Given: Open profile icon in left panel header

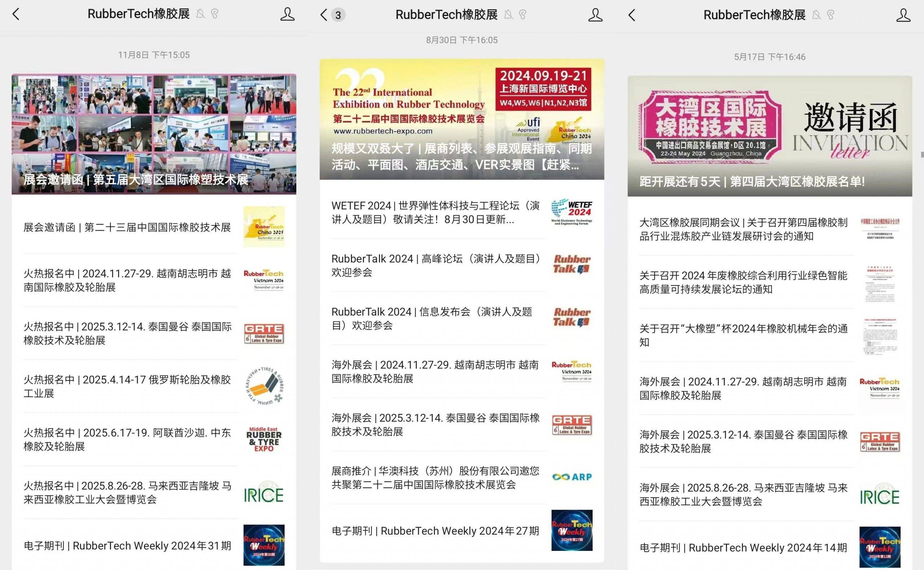Looking at the screenshot, I should [287, 14].
